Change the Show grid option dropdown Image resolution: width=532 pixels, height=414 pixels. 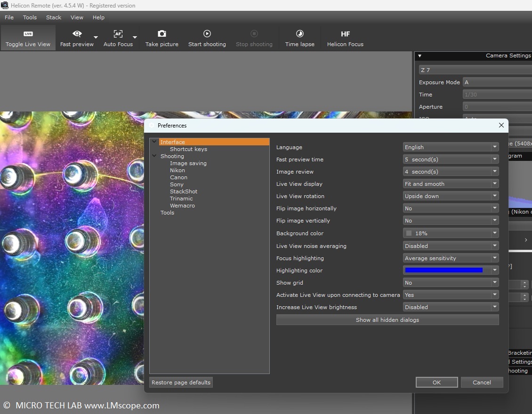[x=451, y=283]
